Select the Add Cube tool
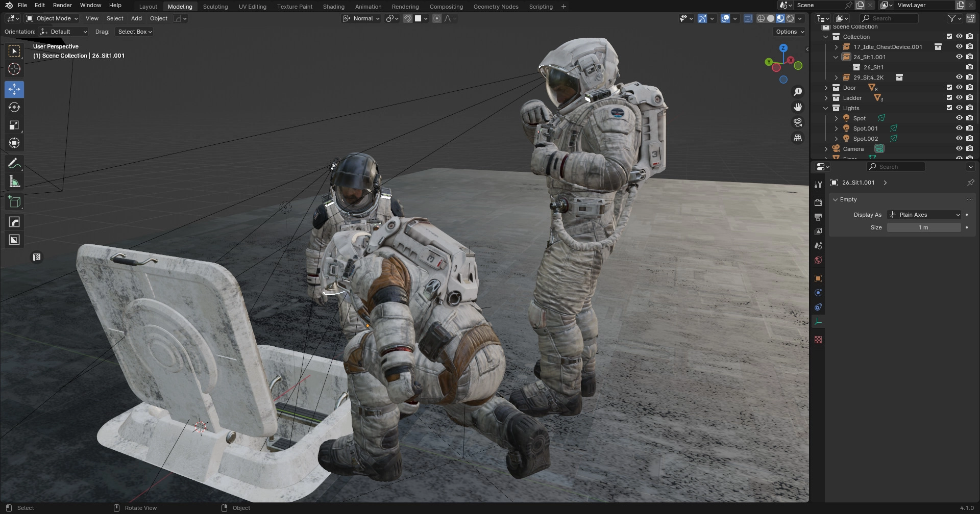 point(14,202)
